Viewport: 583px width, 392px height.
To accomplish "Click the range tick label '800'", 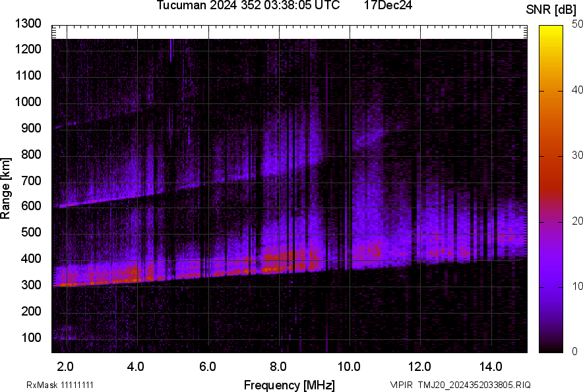I will point(31,154).
